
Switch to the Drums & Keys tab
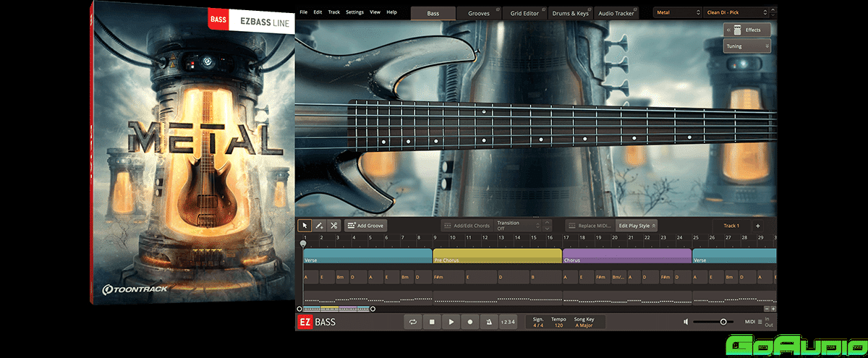[571, 13]
